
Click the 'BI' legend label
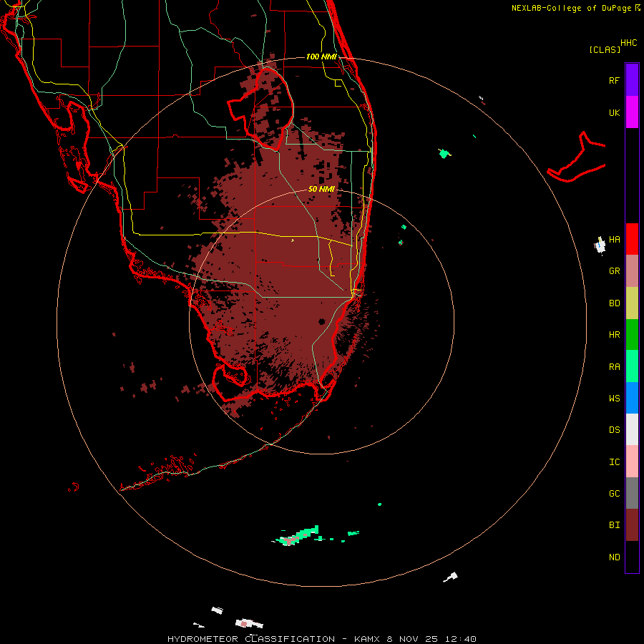point(614,525)
